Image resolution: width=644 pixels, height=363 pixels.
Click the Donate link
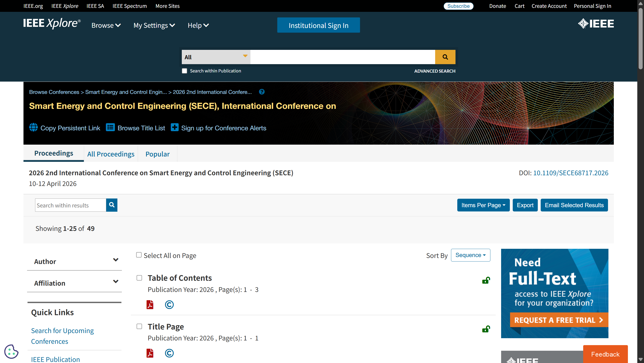point(498,6)
